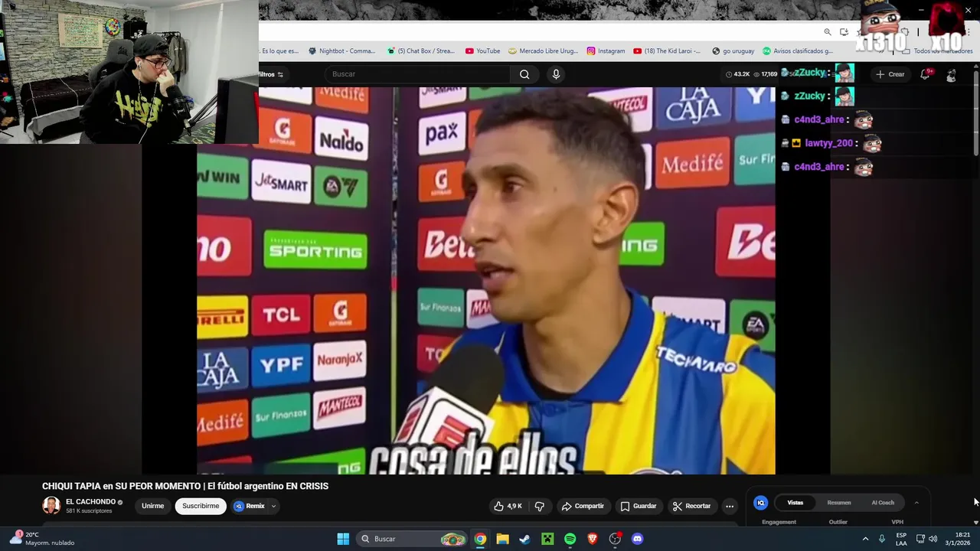Open the go uruguay bookmark

733,51
